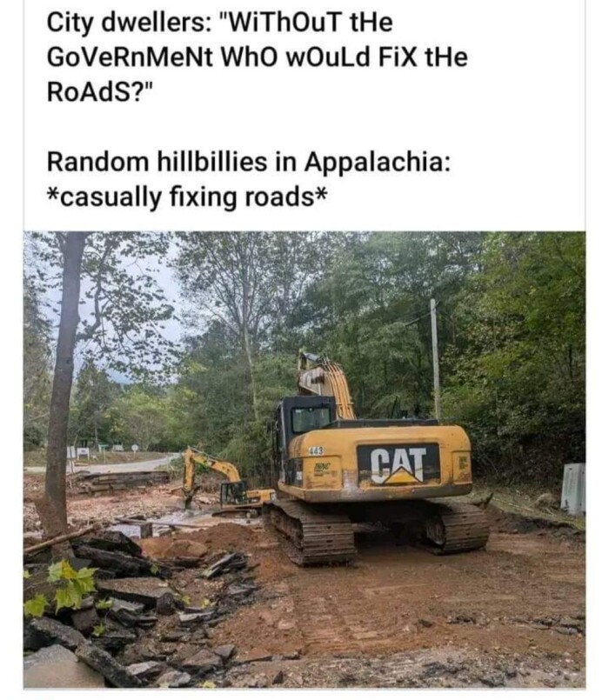Click the large excavator's right track
This screenshot has width=609, height=700.
[x=456, y=526]
